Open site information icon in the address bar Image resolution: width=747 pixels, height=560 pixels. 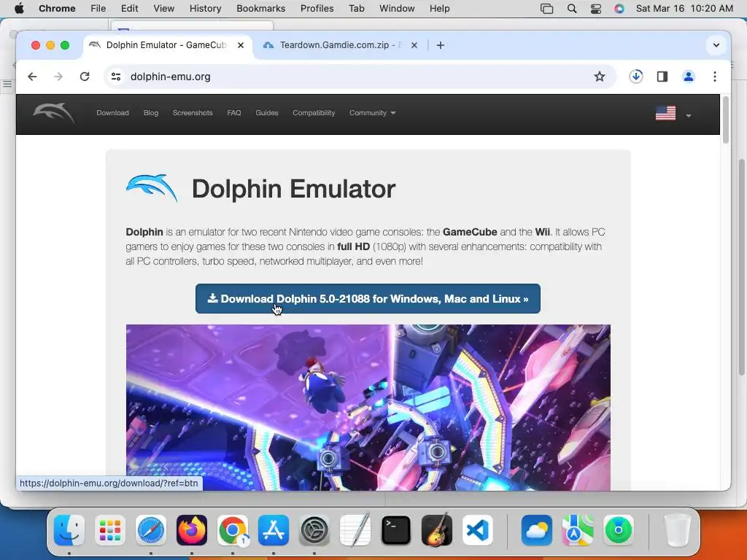(116, 77)
